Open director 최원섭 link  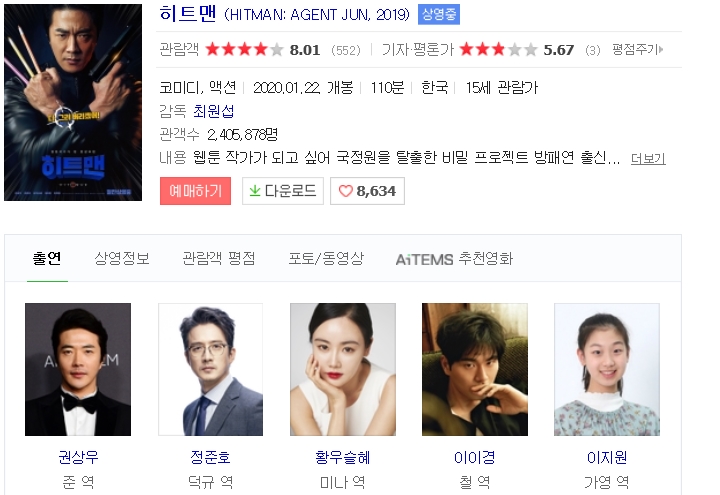click(214, 111)
